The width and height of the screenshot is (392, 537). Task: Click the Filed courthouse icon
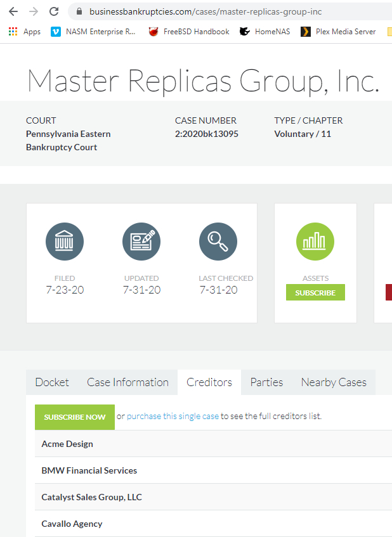click(65, 242)
